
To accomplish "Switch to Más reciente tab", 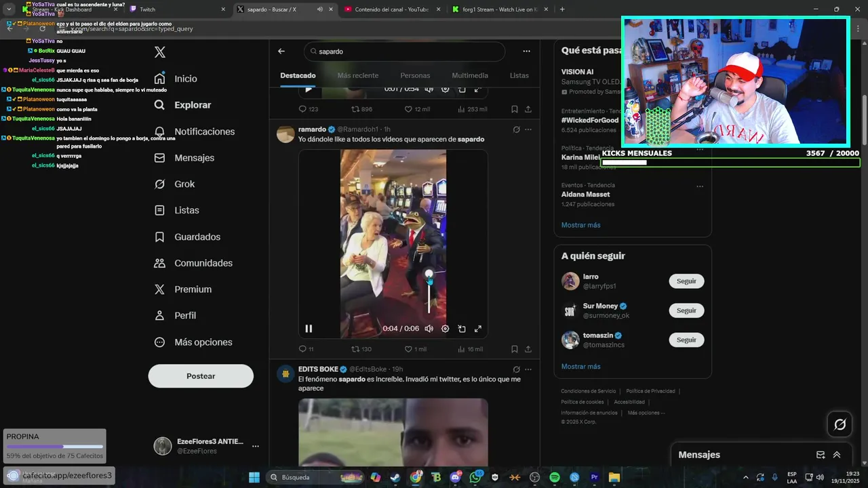I will [x=358, y=75].
